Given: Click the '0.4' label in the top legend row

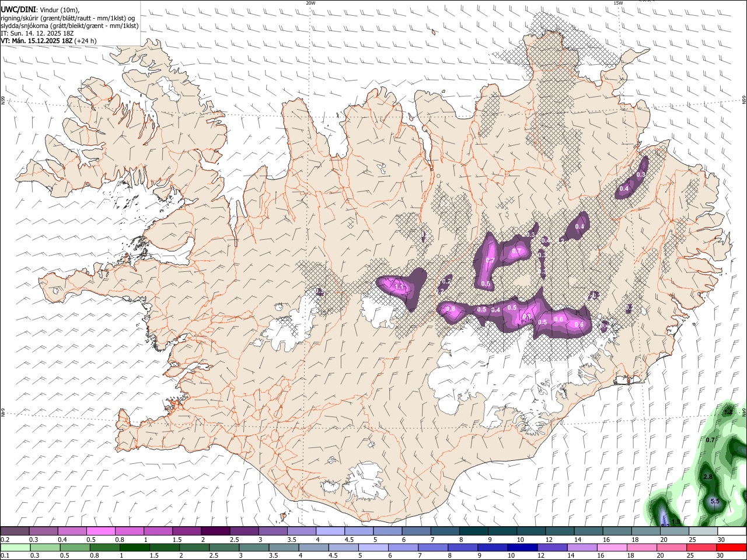Looking at the screenshot, I should 62,540.
